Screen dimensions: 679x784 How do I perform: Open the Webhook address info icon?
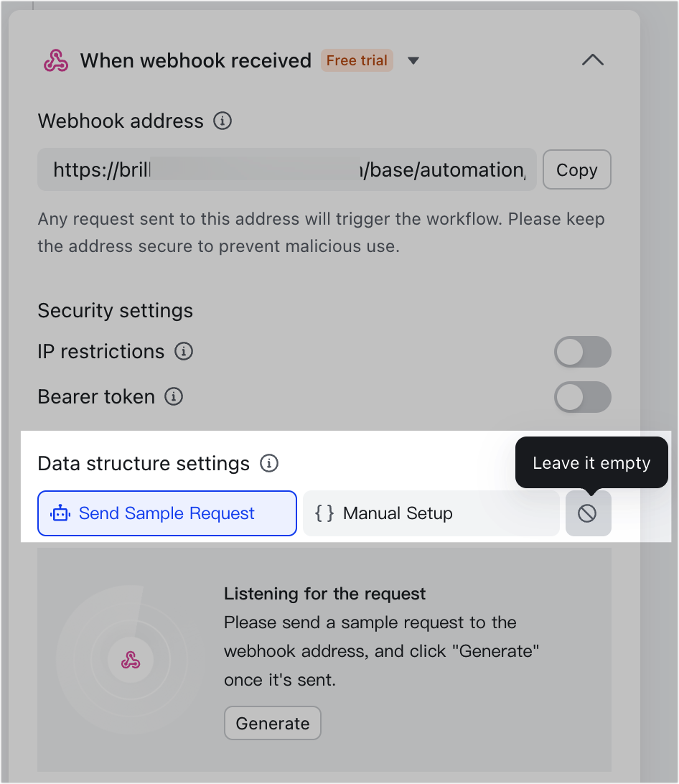223,121
